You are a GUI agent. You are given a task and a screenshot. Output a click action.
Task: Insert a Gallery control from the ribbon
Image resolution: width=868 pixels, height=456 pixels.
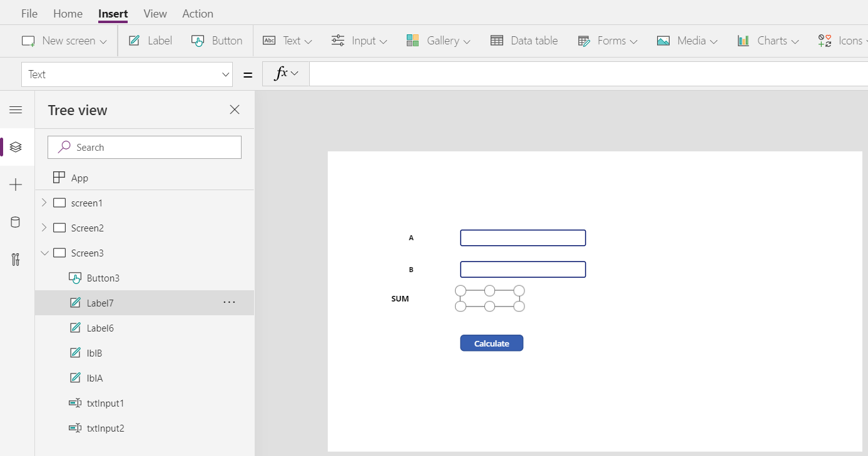pos(438,40)
